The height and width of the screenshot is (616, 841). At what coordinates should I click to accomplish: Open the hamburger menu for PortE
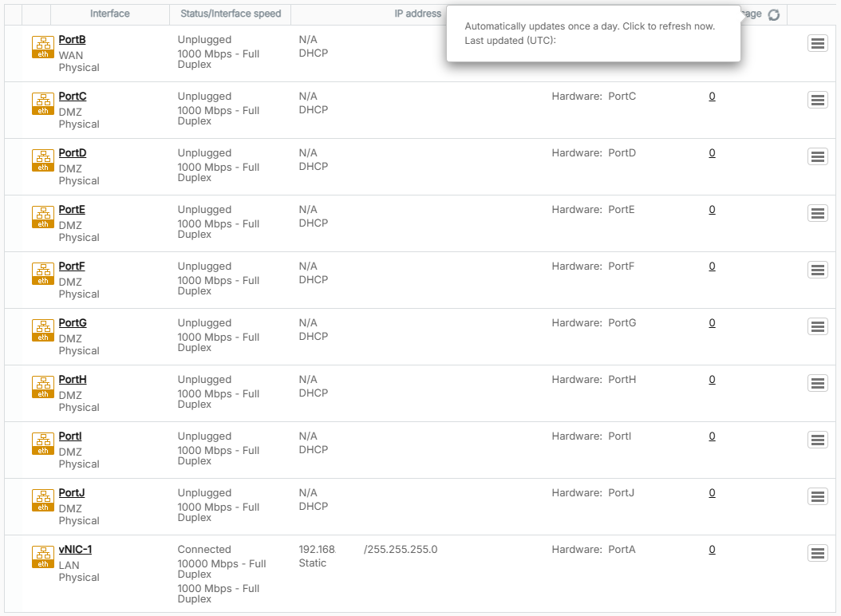(817, 213)
